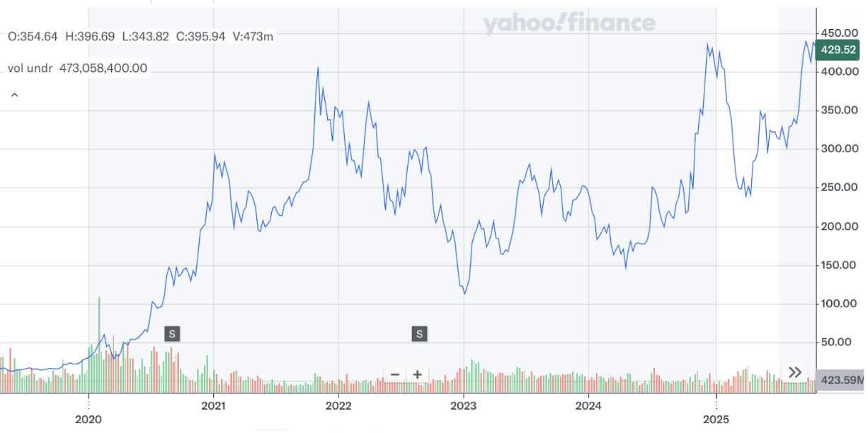Select the 2023 label on time axis
The image size is (868, 433).
point(463,406)
